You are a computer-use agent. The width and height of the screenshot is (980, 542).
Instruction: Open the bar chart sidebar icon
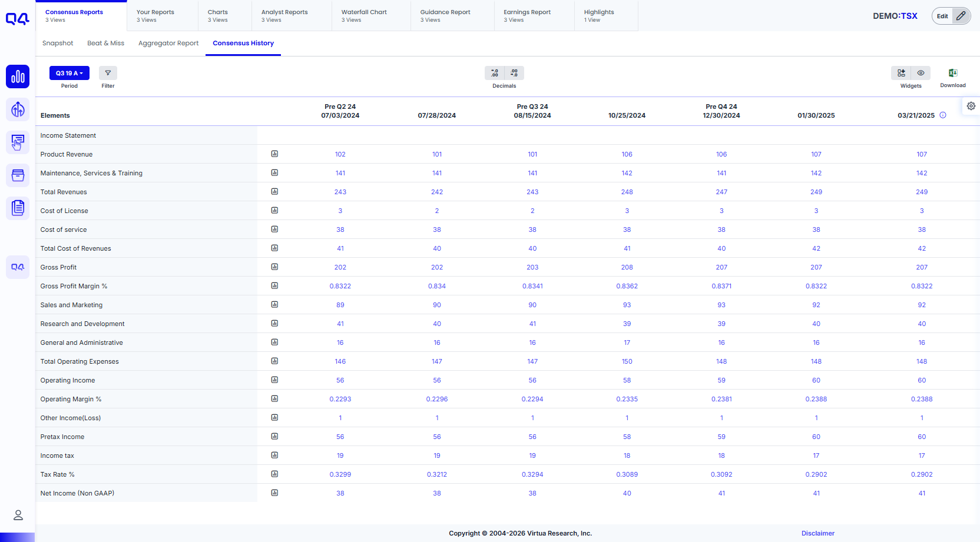coord(18,77)
